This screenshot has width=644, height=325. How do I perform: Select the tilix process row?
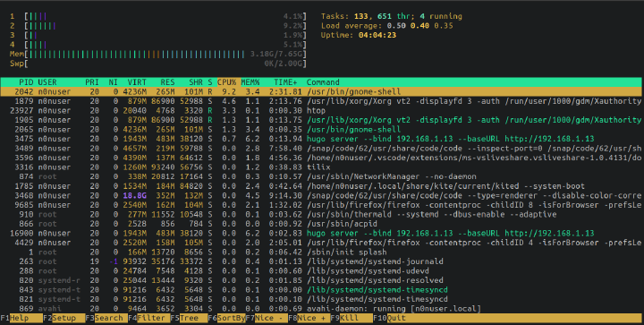point(321,167)
